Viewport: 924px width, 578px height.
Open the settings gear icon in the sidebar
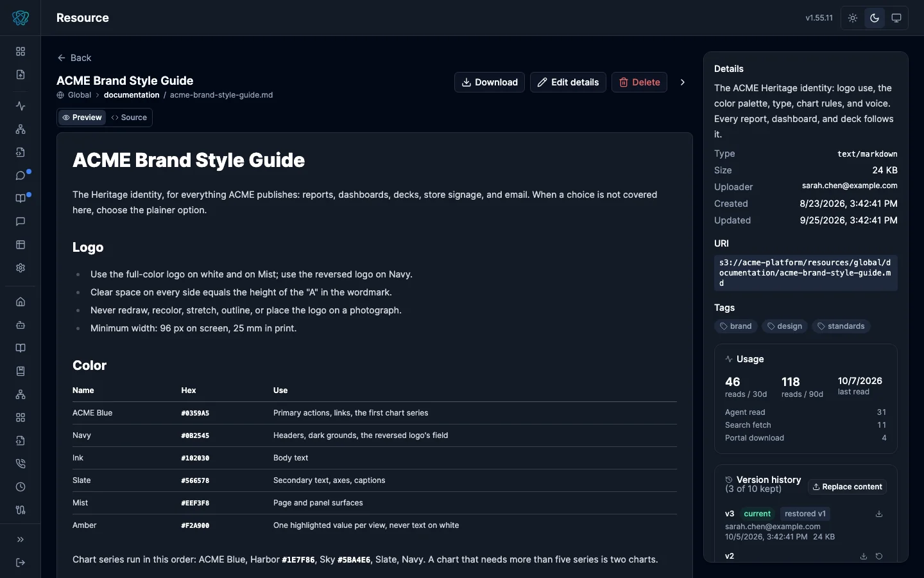coord(21,268)
